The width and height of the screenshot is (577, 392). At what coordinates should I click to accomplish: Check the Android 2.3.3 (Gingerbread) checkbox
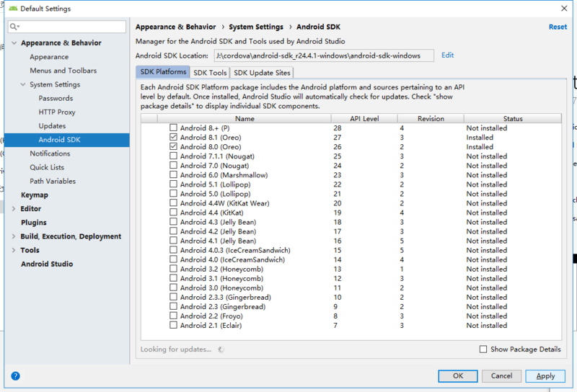173,297
